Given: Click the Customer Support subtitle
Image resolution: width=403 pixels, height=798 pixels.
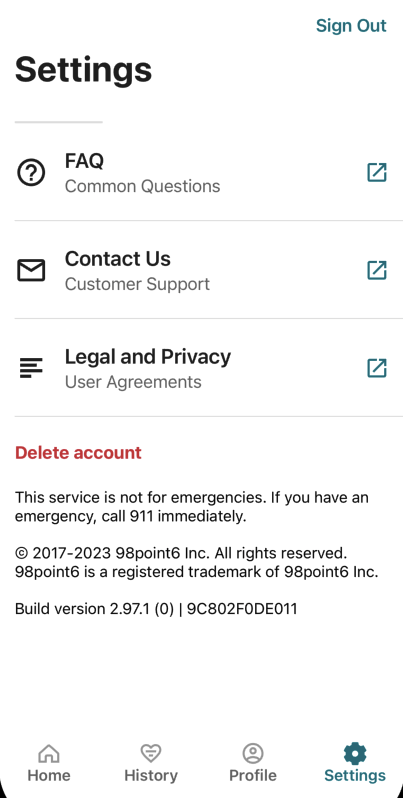Looking at the screenshot, I should tap(137, 284).
